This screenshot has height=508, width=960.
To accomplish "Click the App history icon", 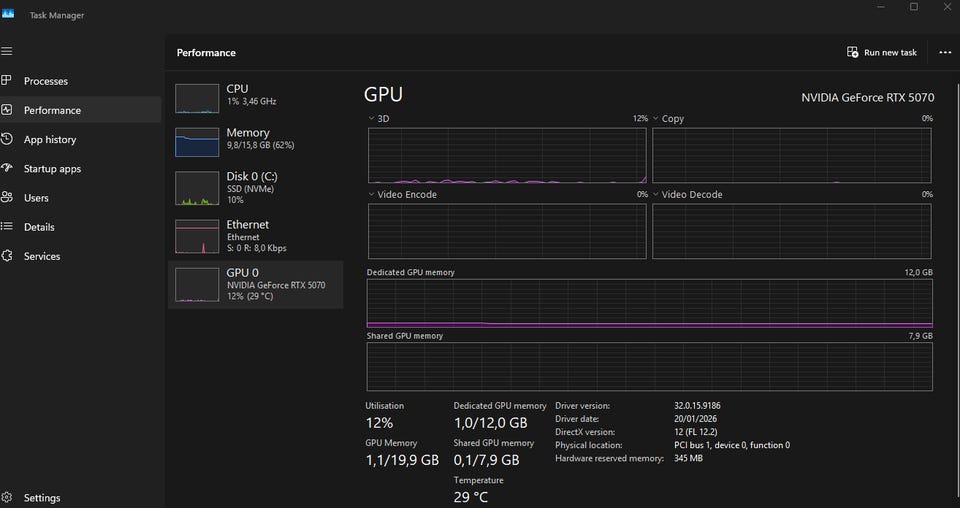I will (x=7, y=140).
